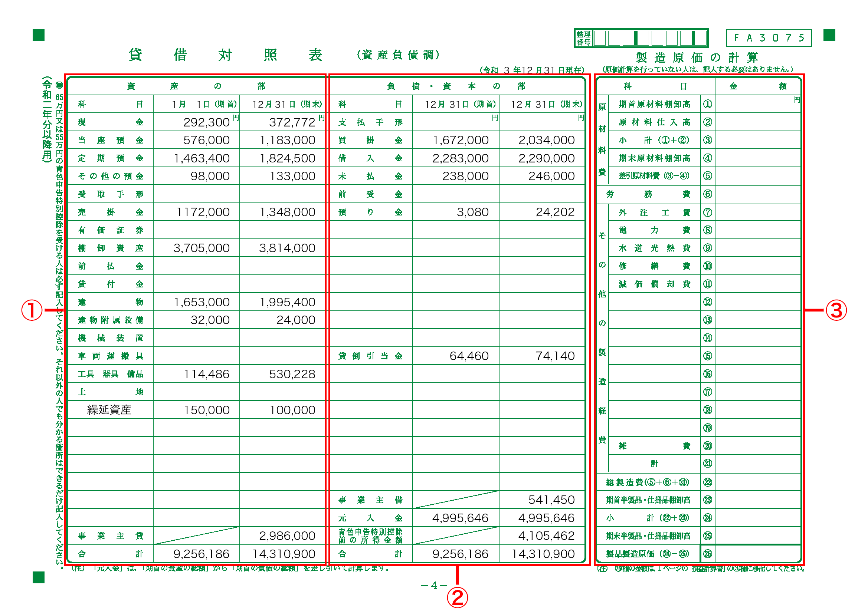Select the 150,000 deferred asset value
This screenshot has width=868, height=613.
tap(206, 410)
